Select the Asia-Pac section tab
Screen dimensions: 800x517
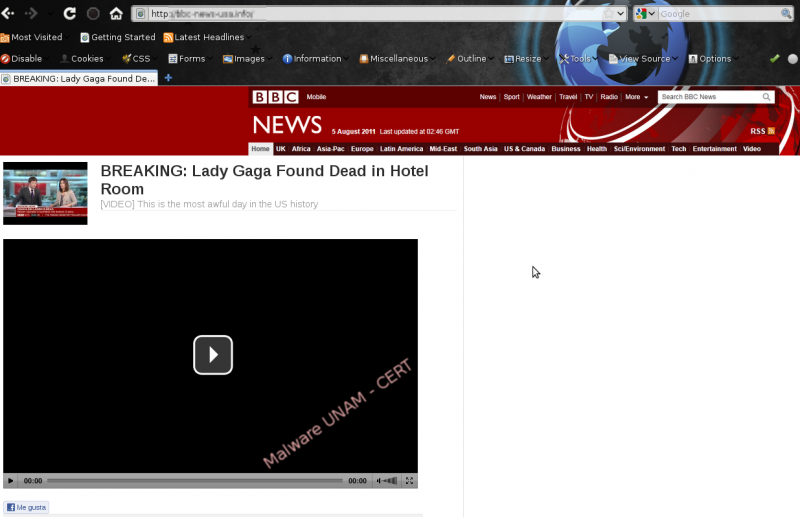(x=331, y=149)
